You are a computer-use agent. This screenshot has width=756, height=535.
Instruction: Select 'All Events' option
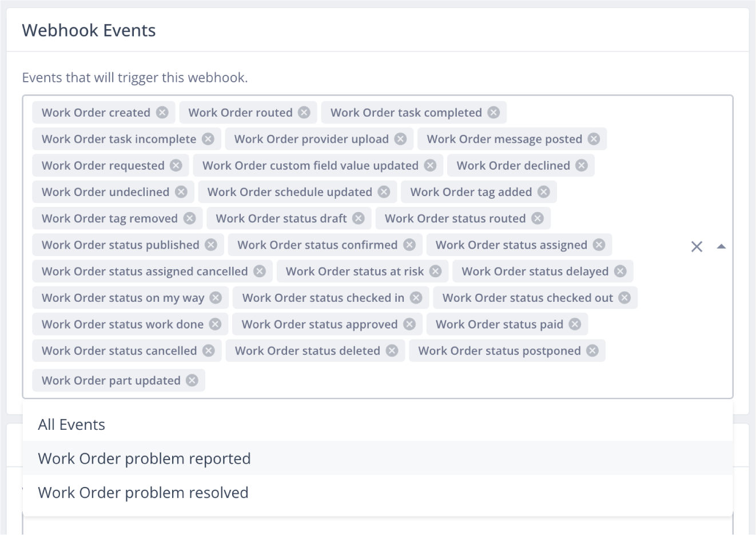pos(71,425)
